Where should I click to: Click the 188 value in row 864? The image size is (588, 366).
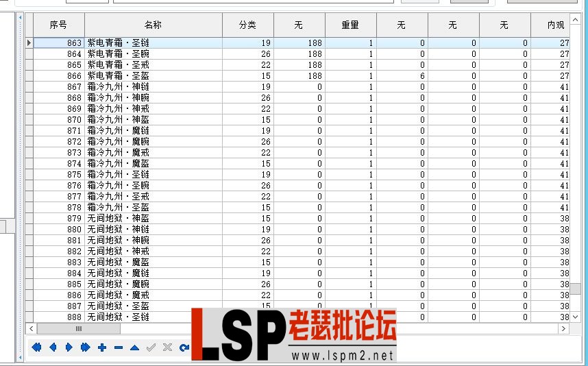[299, 53]
